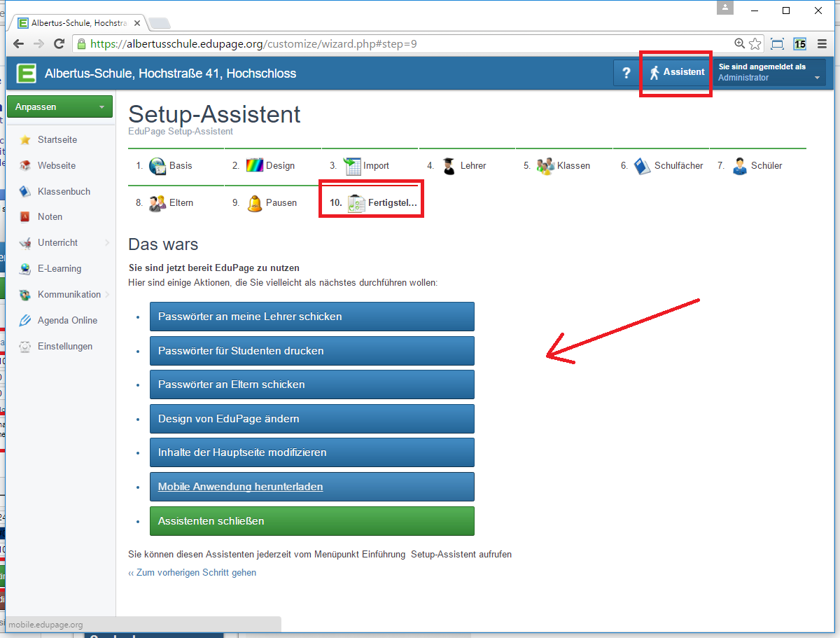Click the EduPage Setup-Assistent subtitle text
This screenshot has height=638, width=840.
(181, 131)
